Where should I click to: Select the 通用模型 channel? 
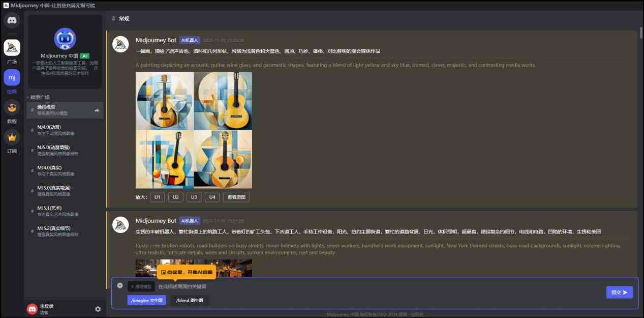65,110
